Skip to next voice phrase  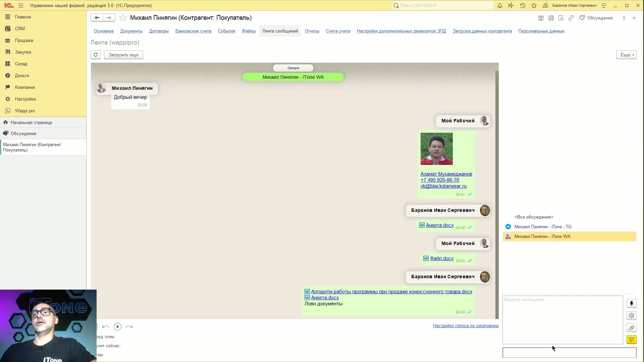pyautogui.click(x=129, y=326)
